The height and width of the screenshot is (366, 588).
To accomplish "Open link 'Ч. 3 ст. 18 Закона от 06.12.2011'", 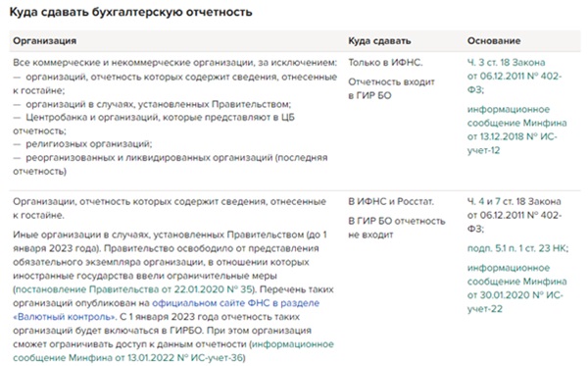I will (514, 76).
